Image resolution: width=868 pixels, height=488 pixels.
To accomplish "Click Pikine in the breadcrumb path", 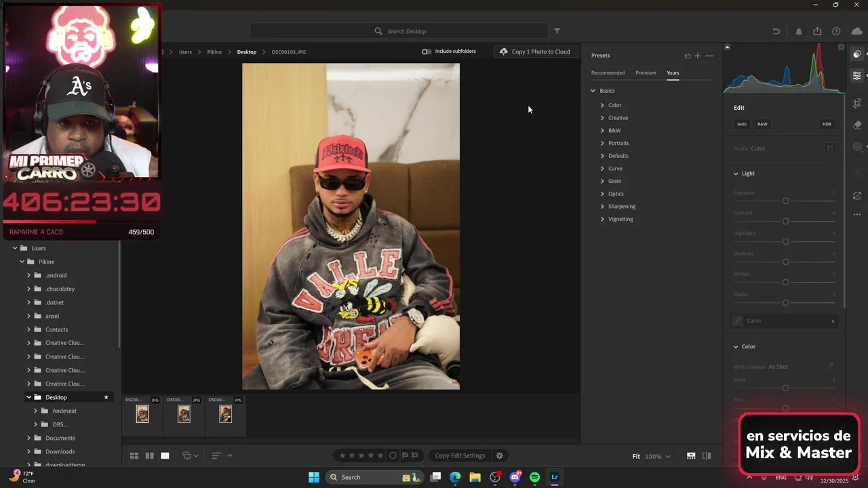I will click(214, 52).
